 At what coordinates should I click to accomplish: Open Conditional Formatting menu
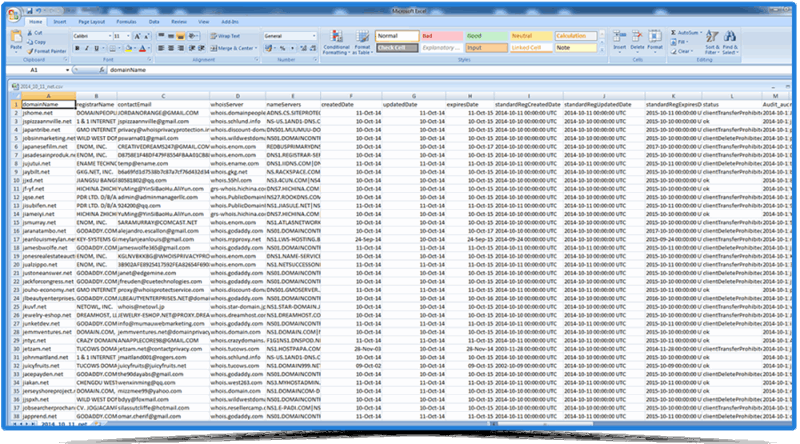(335, 46)
